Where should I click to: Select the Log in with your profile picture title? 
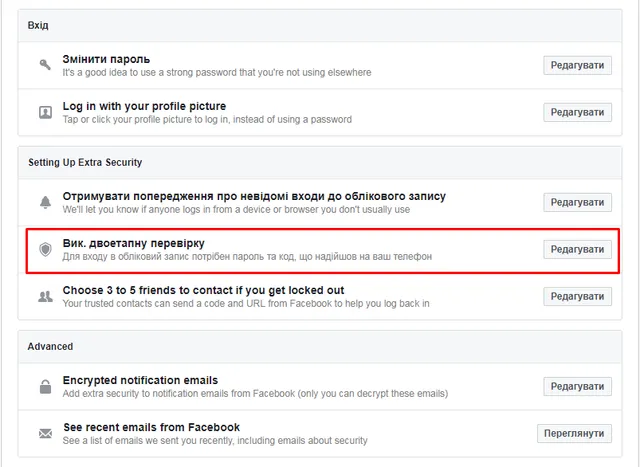[144, 106]
